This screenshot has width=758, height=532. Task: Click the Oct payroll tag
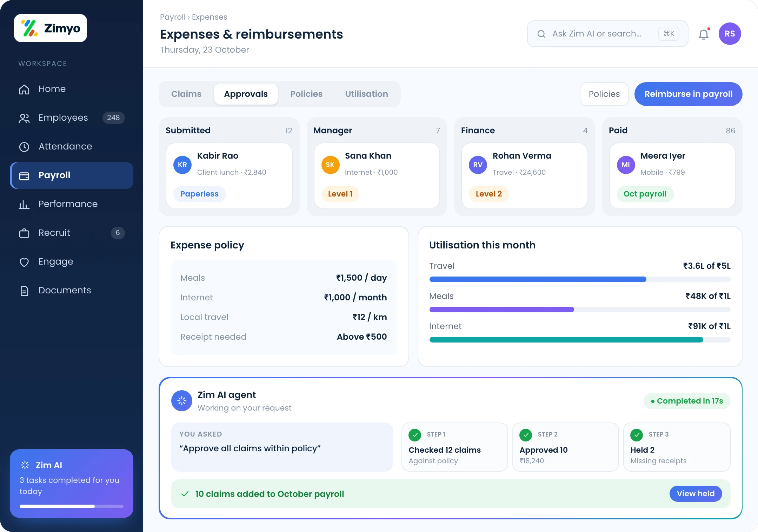tap(645, 194)
